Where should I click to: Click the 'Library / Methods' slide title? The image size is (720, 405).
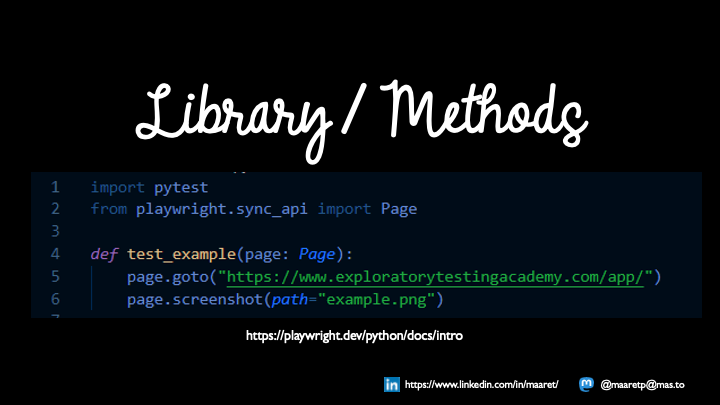tap(362, 121)
